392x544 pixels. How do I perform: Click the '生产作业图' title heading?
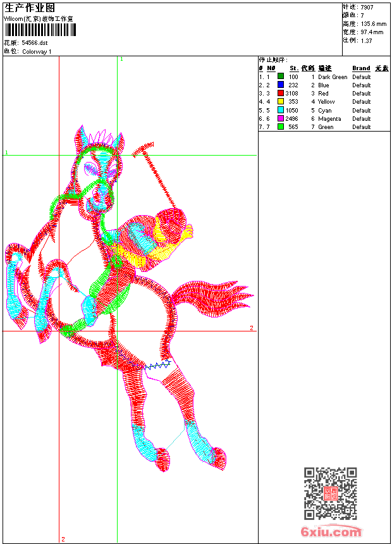click(x=30, y=8)
